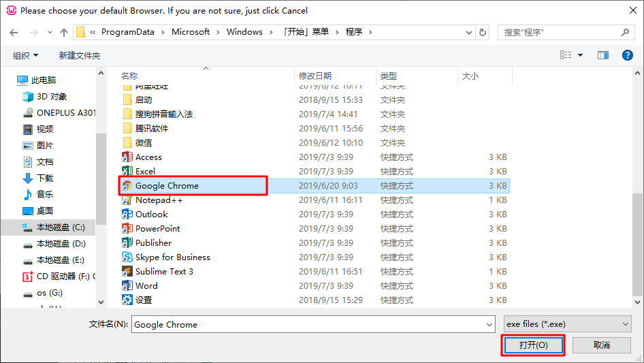Image resolution: width=644 pixels, height=363 pixels.
Task: Select 3D 对象 in the sidebar
Action: click(x=45, y=97)
